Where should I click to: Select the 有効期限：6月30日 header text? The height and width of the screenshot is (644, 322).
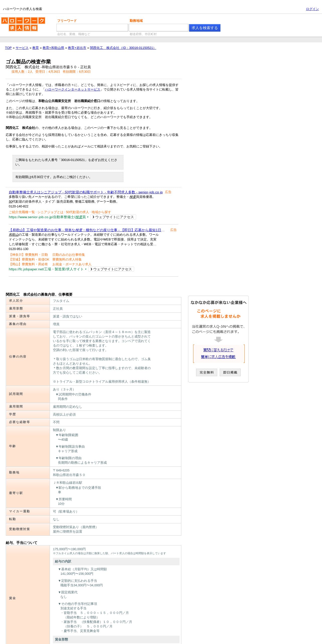[x=77, y=72]
